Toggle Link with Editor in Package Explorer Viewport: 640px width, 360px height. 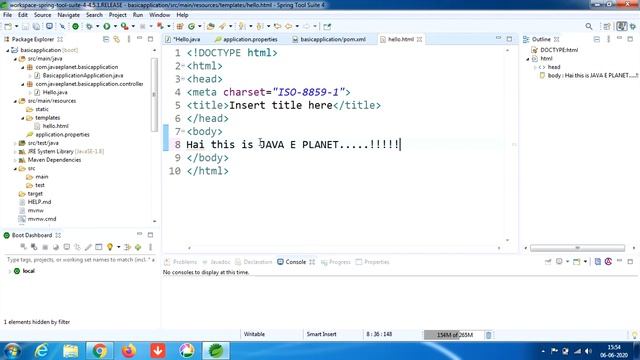[117, 39]
